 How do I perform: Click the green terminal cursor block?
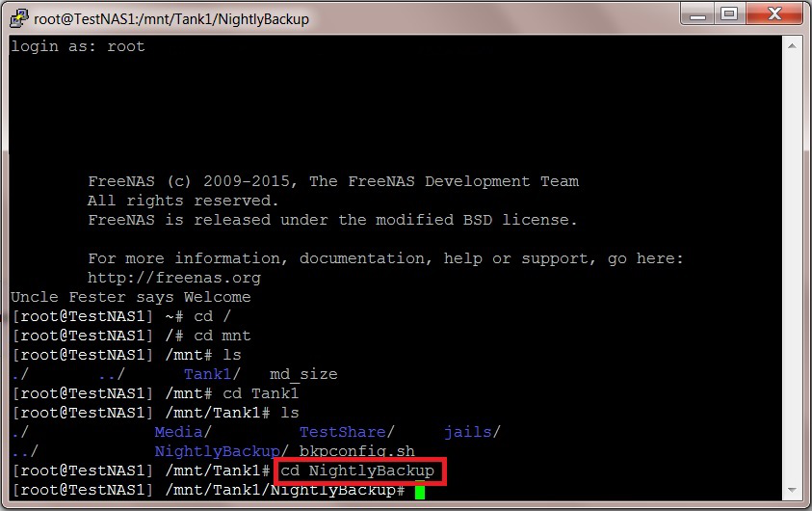pyautogui.click(x=419, y=491)
